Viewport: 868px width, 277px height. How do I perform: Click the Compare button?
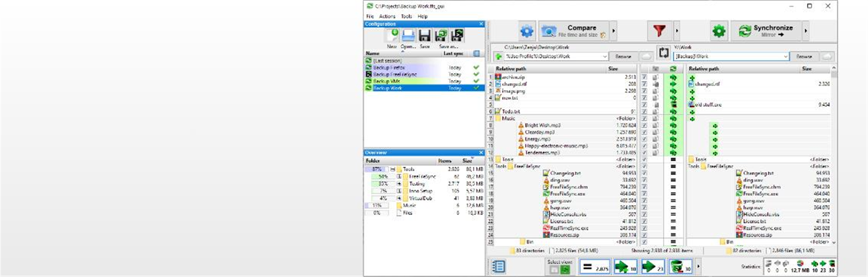pyautogui.click(x=574, y=31)
